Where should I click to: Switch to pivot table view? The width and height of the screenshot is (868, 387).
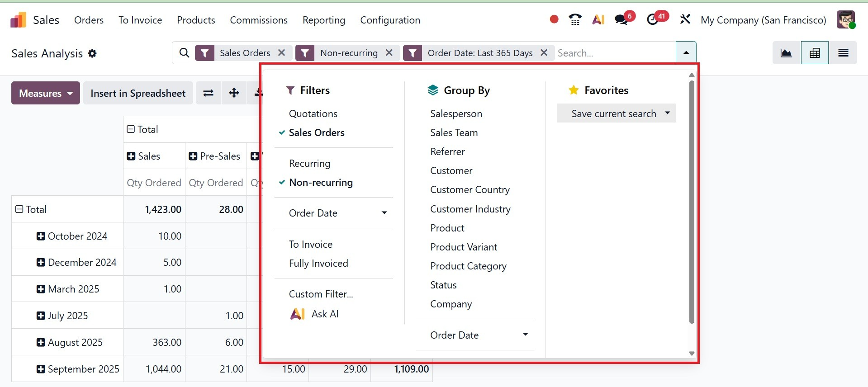(815, 53)
